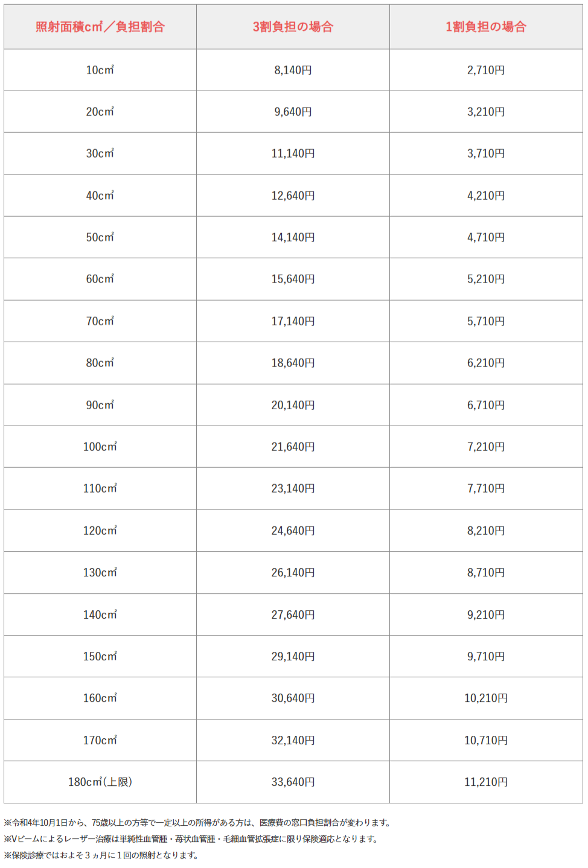Select the 21,640円 cell for 100c㎡
The height and width of the screenshot is (868, 588).
point(293,447)
